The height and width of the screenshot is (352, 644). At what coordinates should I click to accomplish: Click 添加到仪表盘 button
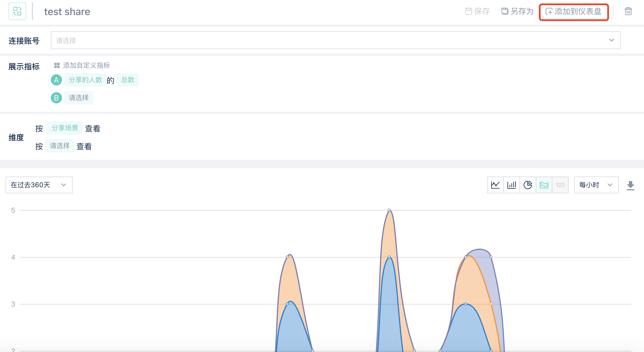[574, 12]
